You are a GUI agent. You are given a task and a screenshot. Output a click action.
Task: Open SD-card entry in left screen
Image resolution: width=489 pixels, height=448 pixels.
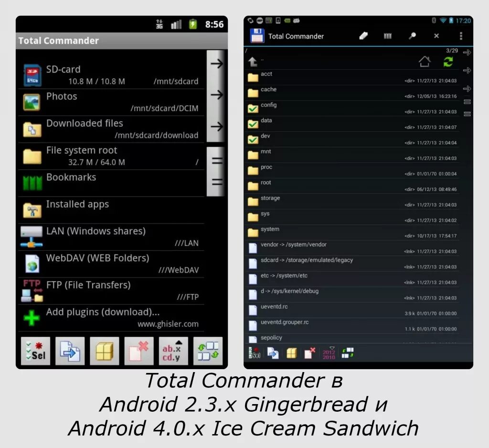point(111,75)
